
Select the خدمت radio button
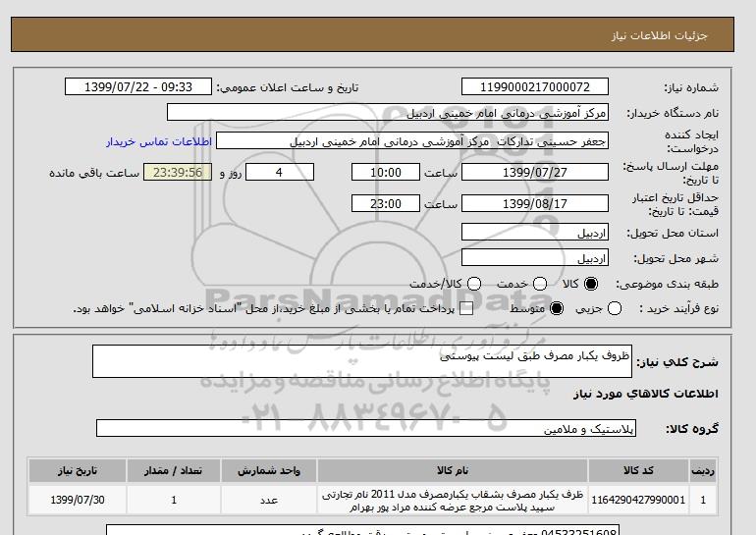coord(540,284)
